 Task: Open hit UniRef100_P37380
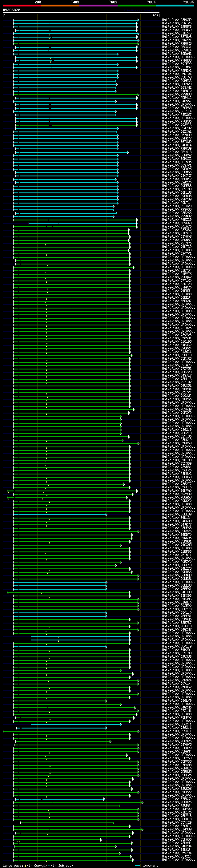(x=177, y=230)
